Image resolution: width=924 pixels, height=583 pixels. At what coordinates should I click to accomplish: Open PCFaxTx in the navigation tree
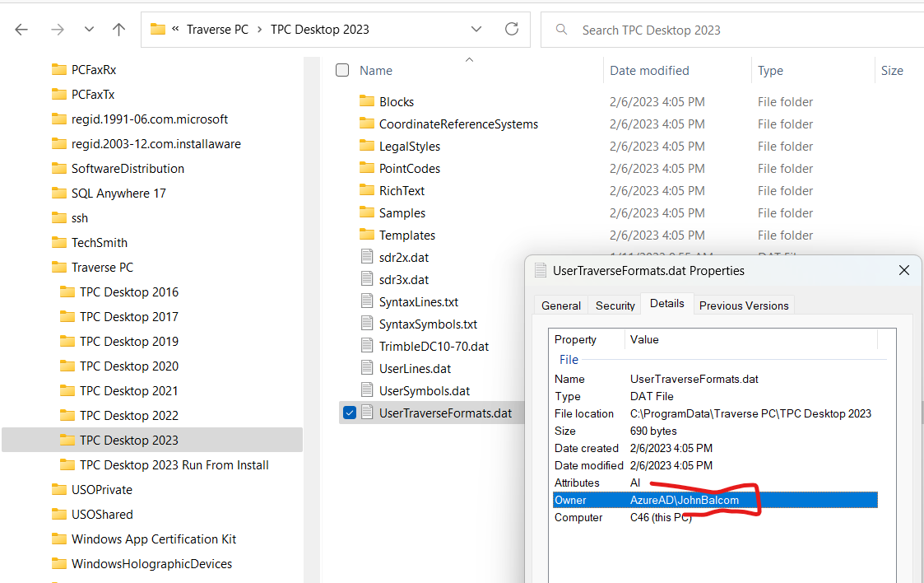coord(93,95)
